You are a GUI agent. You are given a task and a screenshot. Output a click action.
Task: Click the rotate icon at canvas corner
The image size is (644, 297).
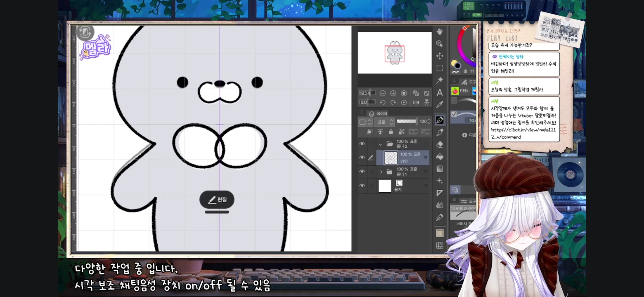pos(85,32)
